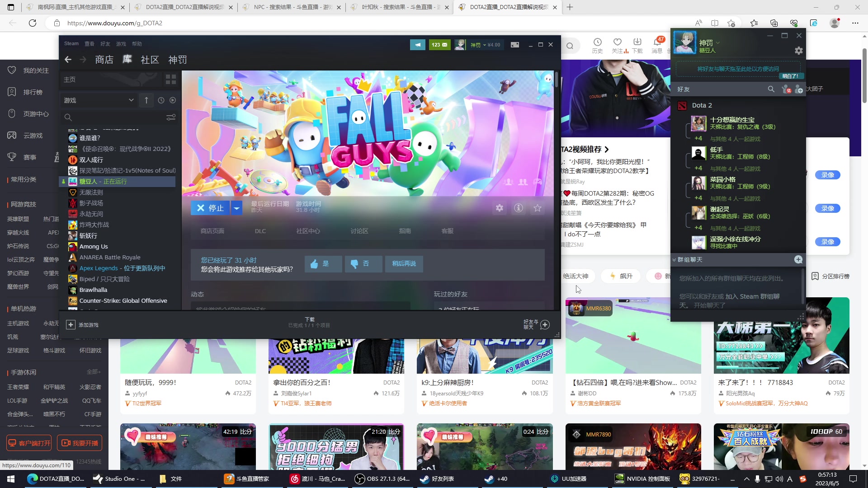Click the Windows Start button
The image size is (868, 488).
11,479
